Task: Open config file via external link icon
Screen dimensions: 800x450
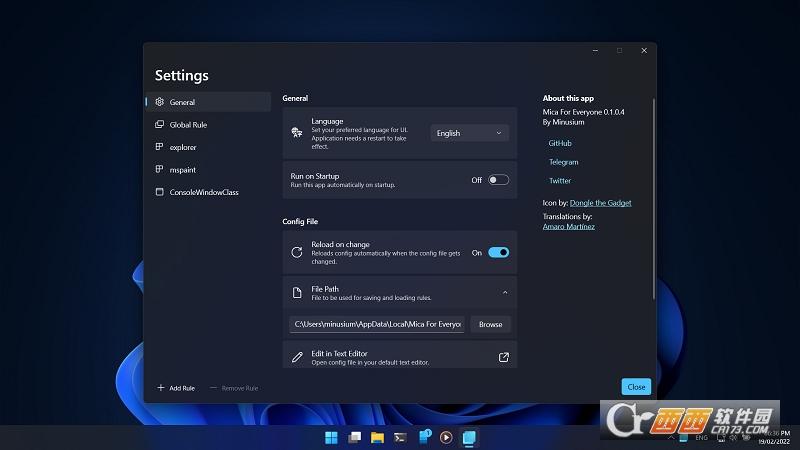Action: (x=504, y=357)
